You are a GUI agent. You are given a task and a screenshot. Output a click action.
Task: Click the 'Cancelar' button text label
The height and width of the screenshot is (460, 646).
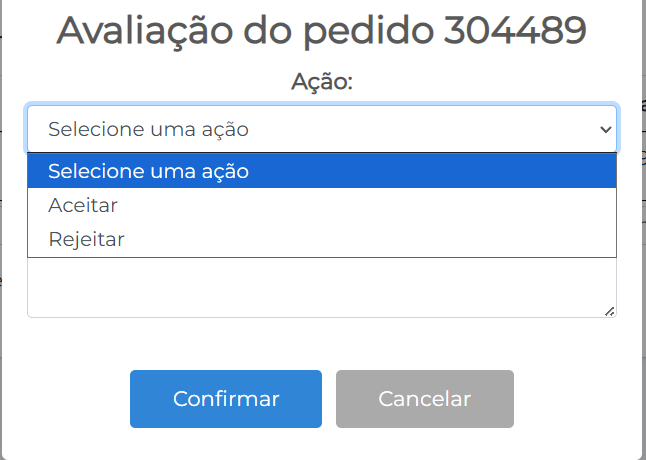coord(424,398)
